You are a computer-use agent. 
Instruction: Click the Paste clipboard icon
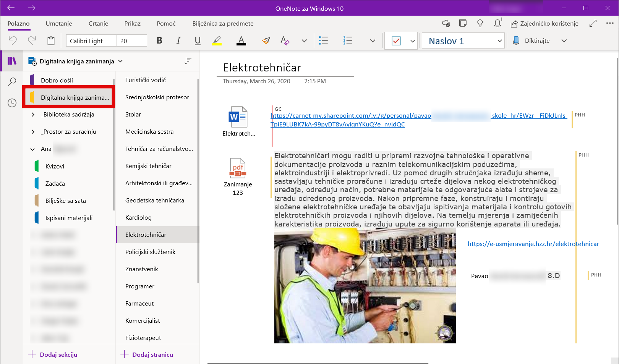click(x=51, y=40)
